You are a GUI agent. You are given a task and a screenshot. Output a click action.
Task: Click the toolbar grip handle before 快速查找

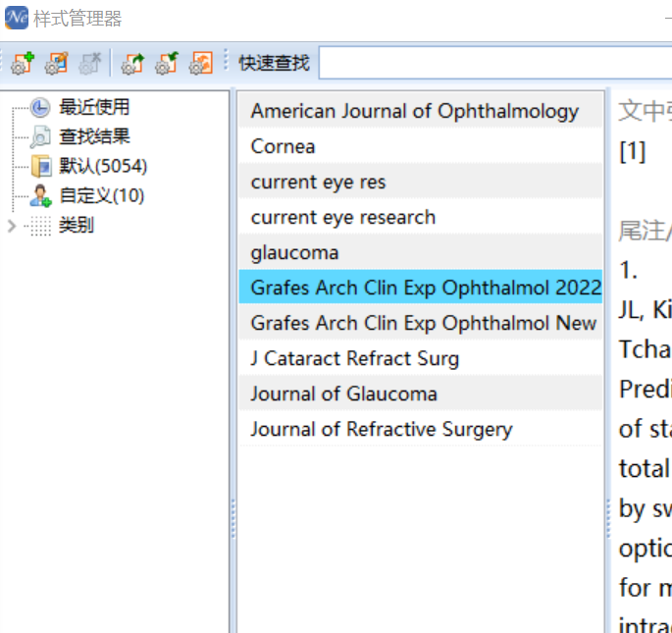pos(226,60)
